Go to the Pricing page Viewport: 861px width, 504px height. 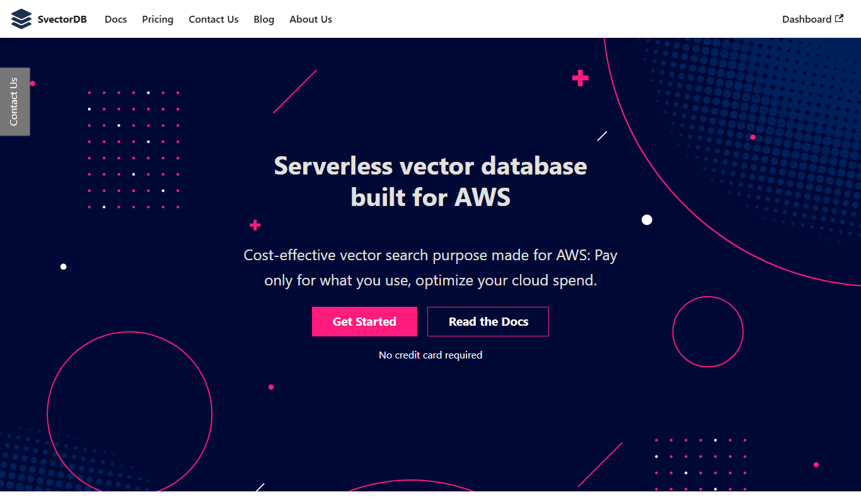(x=158, y=19)
